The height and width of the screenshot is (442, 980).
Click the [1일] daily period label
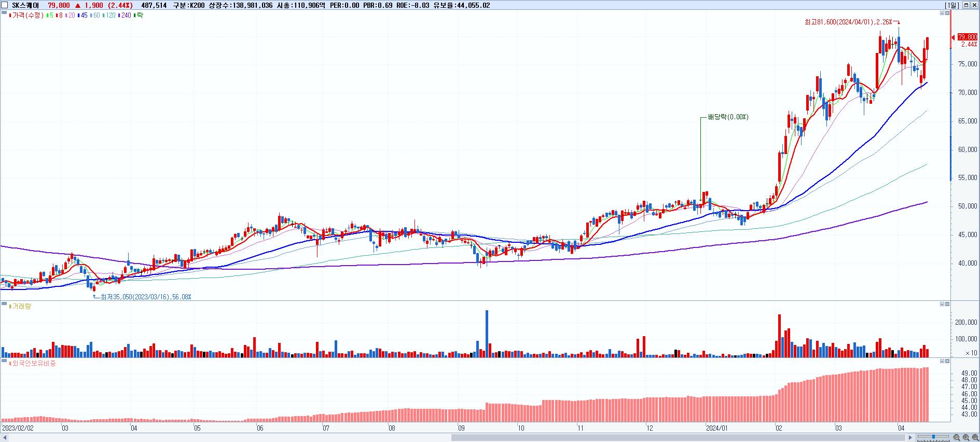pos(952,5)
